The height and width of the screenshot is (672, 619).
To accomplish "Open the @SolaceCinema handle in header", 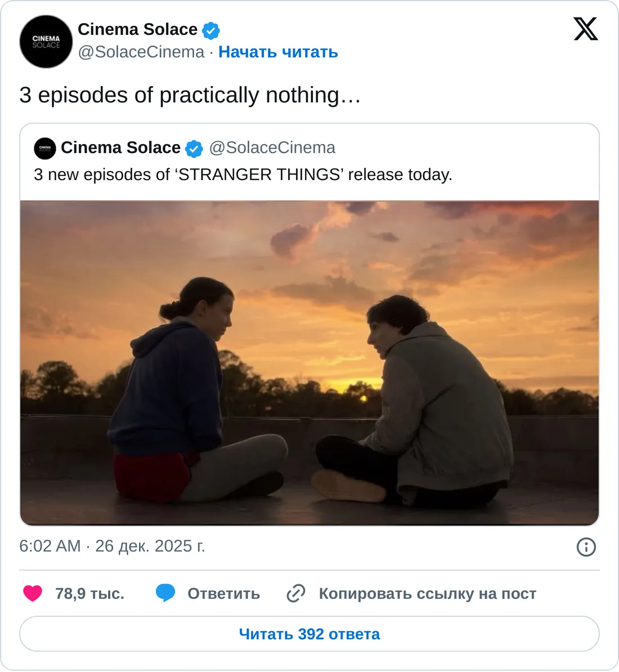I will (x=141, y=52).
